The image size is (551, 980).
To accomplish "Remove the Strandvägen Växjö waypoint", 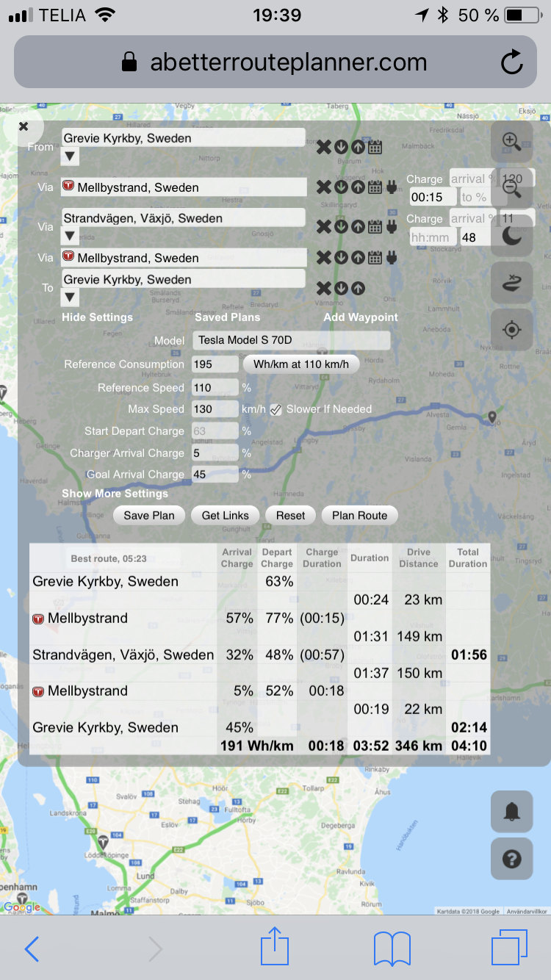I will [x=324, y=226].
